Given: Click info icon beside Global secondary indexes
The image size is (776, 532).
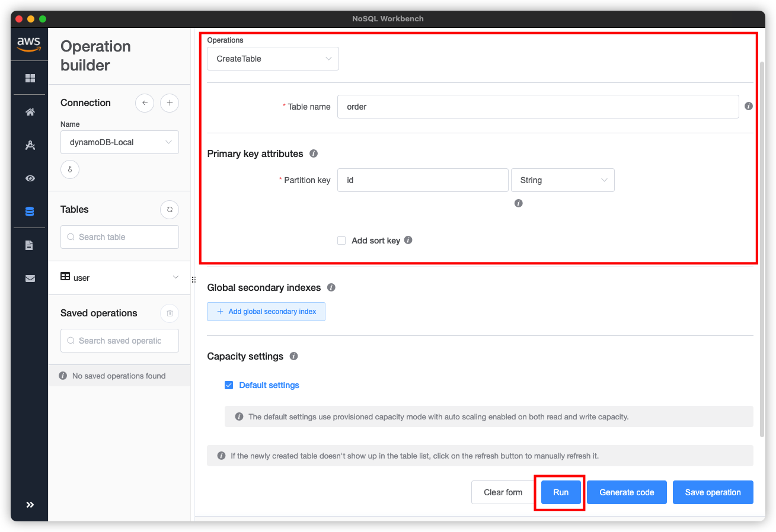Looking at the screenshot, I should (331, 287).
